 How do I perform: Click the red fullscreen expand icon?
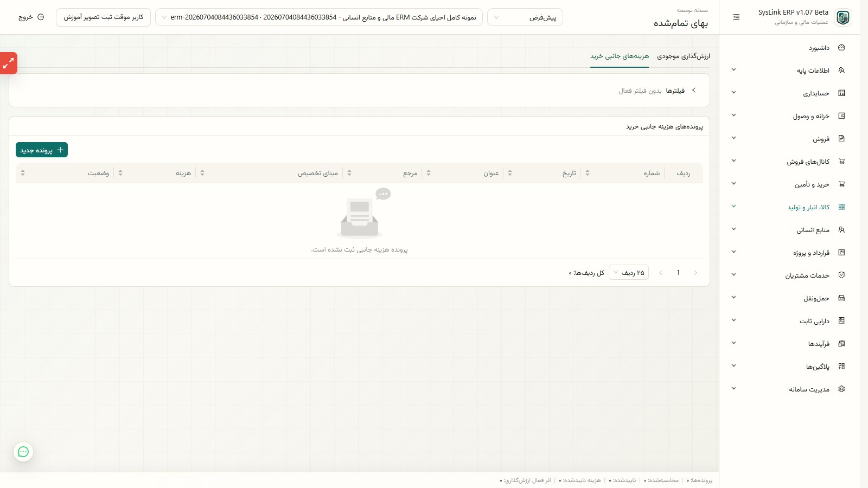pos(9,63)
